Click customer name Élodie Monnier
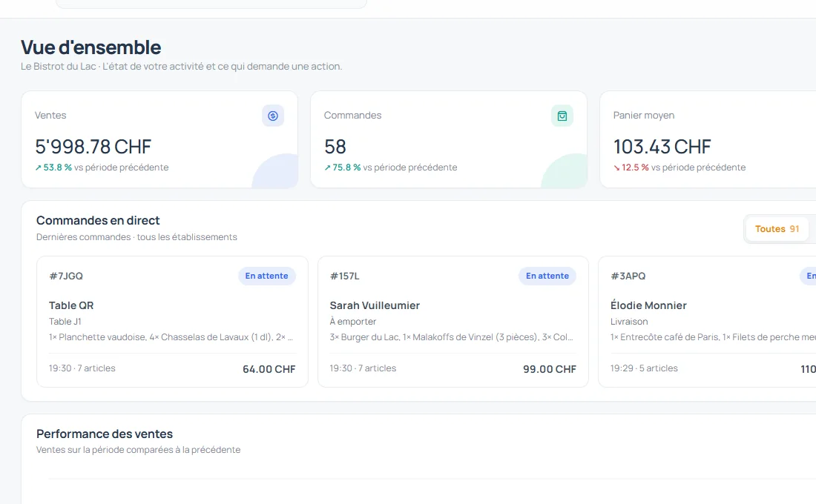Screen dimensions: 816x504 [x=648, y=305]
